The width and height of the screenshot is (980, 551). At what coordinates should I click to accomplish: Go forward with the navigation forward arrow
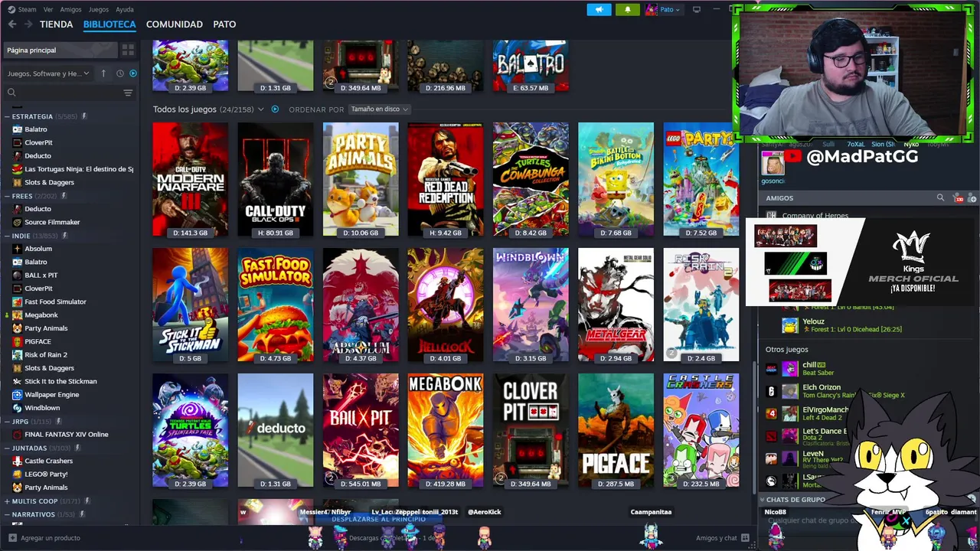tap(28, 24)
